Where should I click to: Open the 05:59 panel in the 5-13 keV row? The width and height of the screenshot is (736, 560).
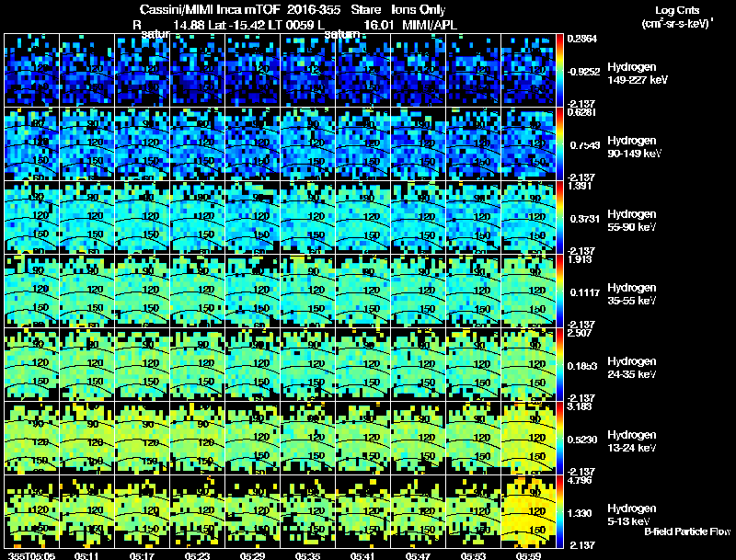[528, 512]
